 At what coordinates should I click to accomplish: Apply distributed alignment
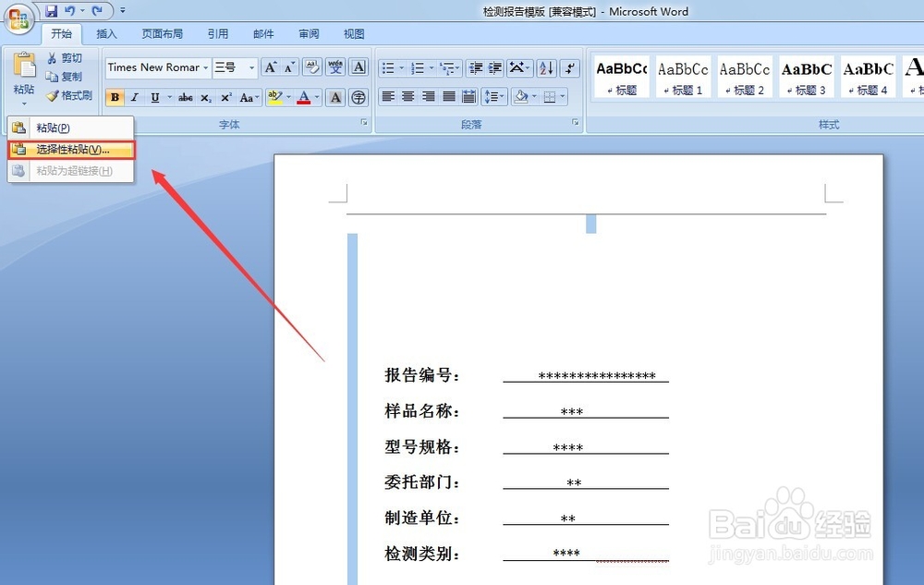469,97
